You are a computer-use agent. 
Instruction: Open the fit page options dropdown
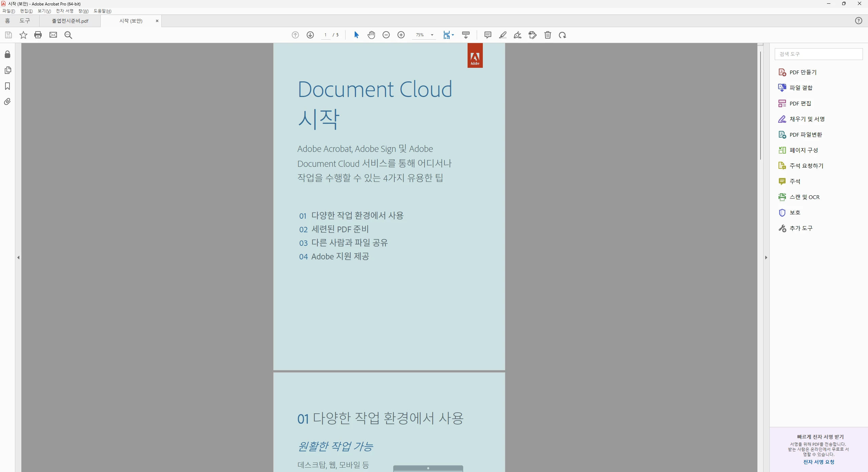tap(453, 35)
